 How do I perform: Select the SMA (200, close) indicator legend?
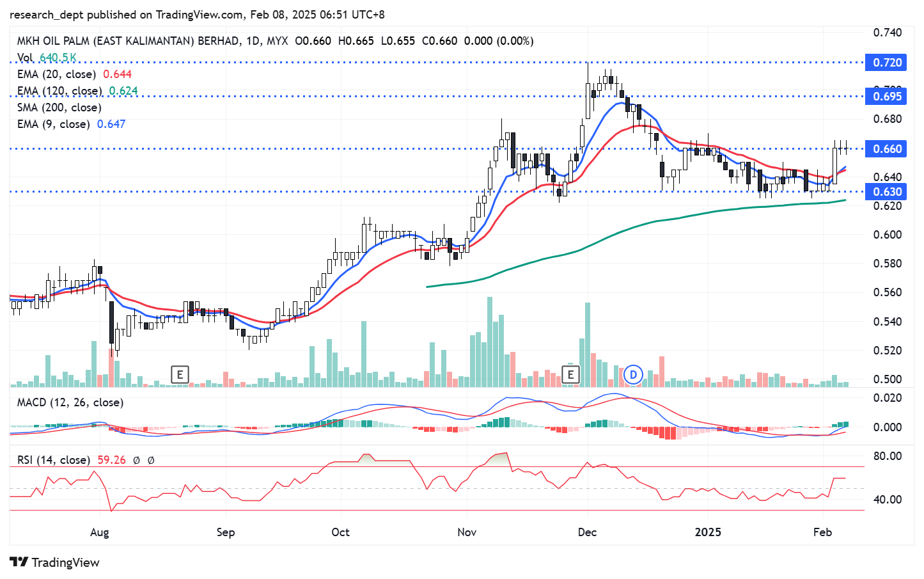[59, 107]
